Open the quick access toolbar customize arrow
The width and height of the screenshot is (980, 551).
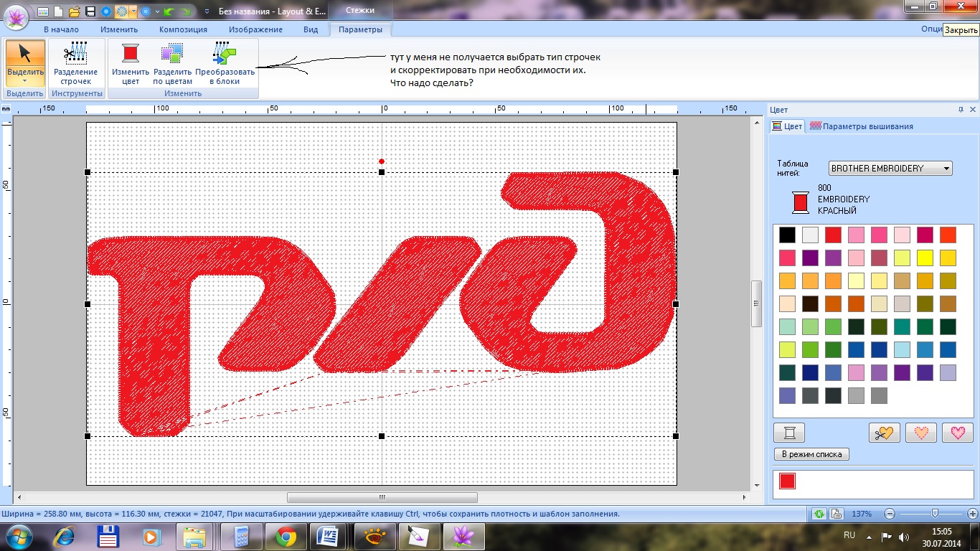pos(207,11)
